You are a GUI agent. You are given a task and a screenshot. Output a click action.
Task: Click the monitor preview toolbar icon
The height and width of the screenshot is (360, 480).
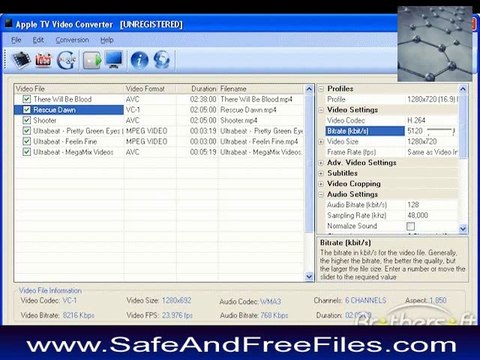pyautogui.click(x=114, y=60)
